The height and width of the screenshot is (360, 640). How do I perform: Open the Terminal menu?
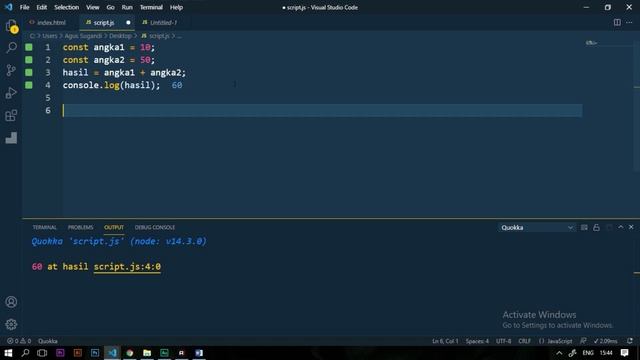[151, 7]
